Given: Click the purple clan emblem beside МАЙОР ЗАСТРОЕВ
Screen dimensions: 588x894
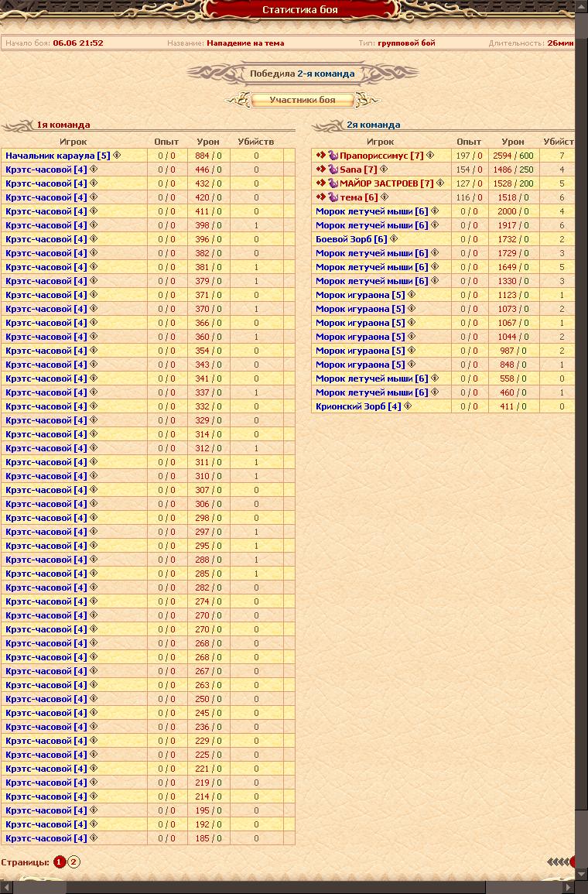Looking at the screenshot, I should pyautogui.click(x=333, y=183).
